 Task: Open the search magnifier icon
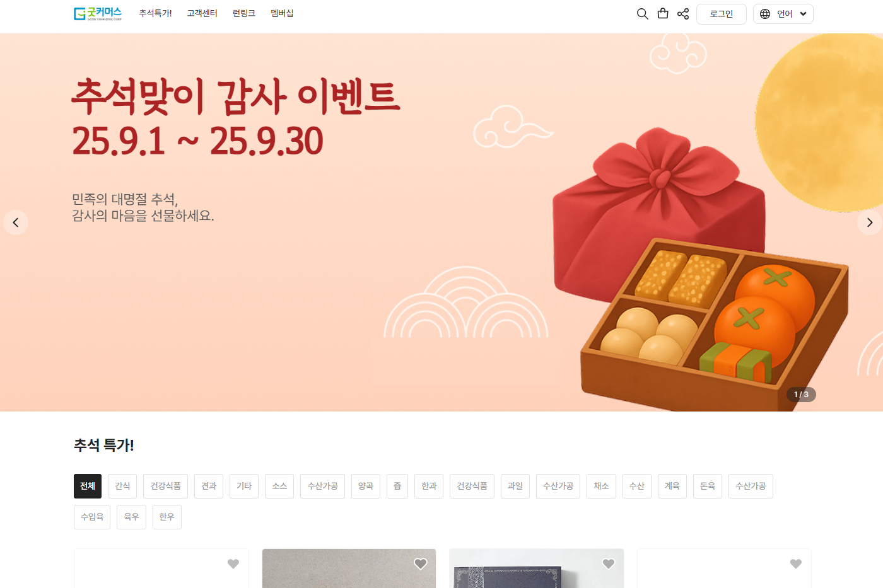(x=642, y=14)
